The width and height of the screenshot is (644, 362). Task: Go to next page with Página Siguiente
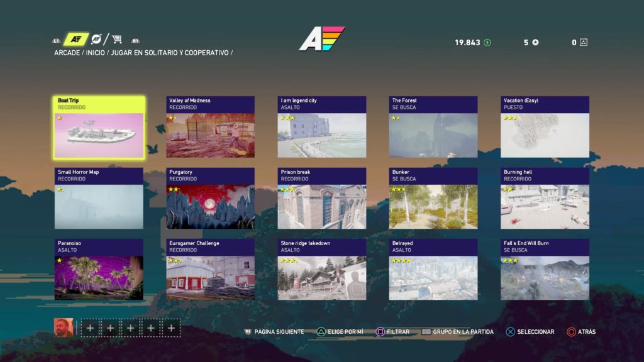click(x=274, y=332)
